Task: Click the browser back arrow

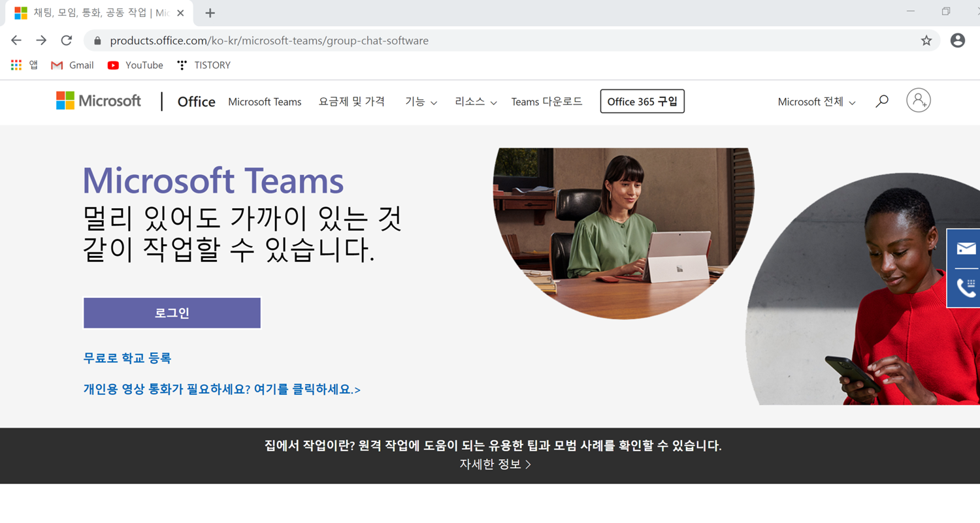Action: click(16, 40)
